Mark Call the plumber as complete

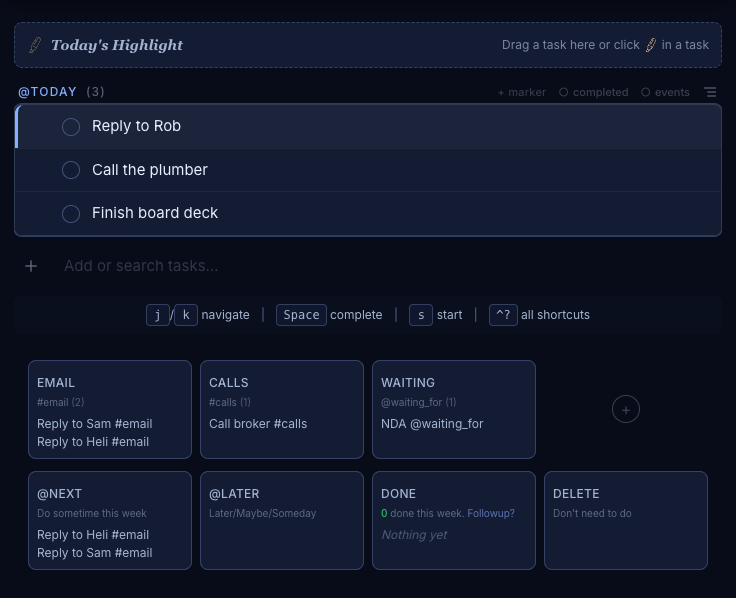[x=71, y=170]
